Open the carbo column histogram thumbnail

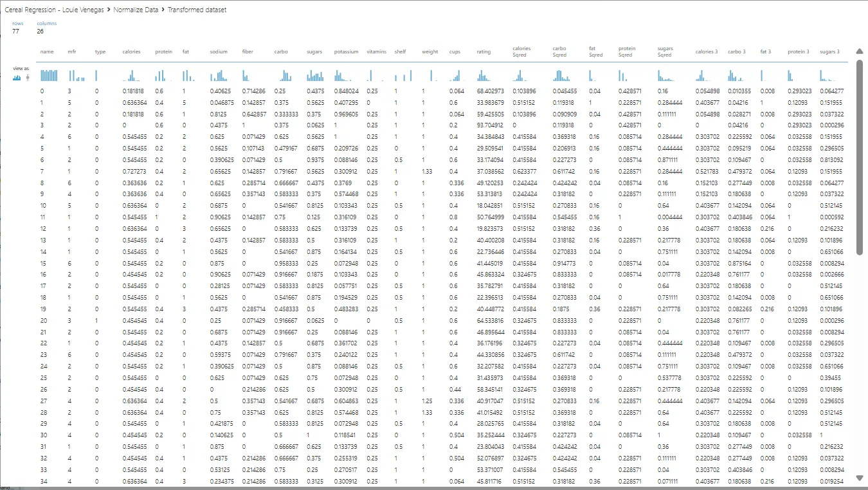(x=283, y=75)
